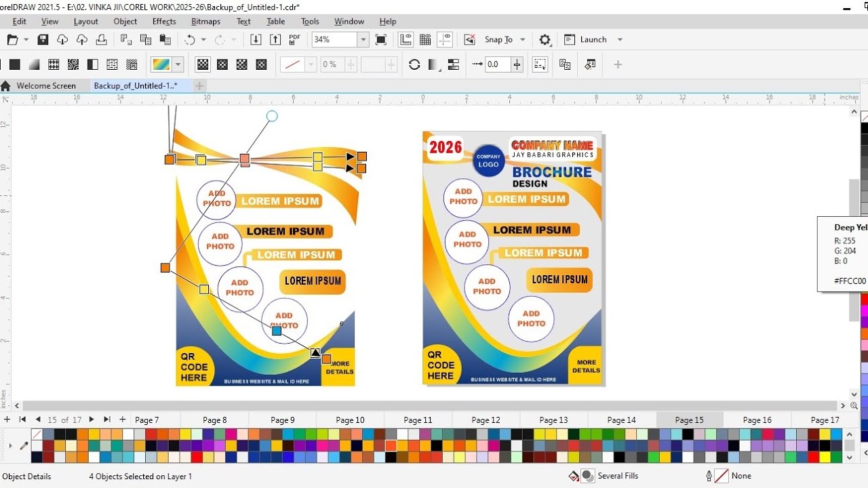The height and width of the screenshot is (488, 868).
Task: Select the Vector pattern fill icon
Action: (54, 64)
